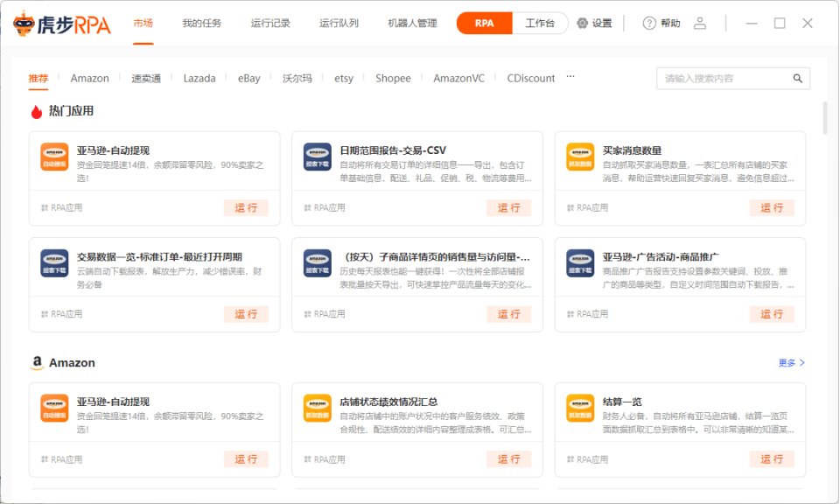Switch to the 市场 tab
This screenshot has height=504, width=840.
click(143, 23)
